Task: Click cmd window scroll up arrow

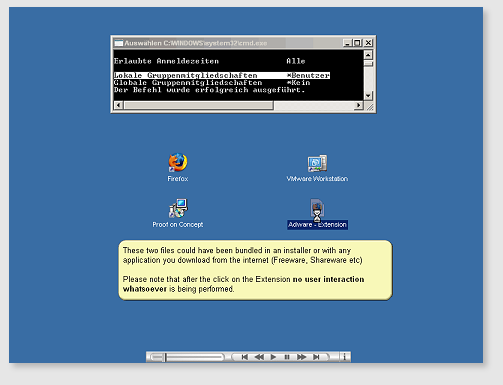Action: coord(368,55)
